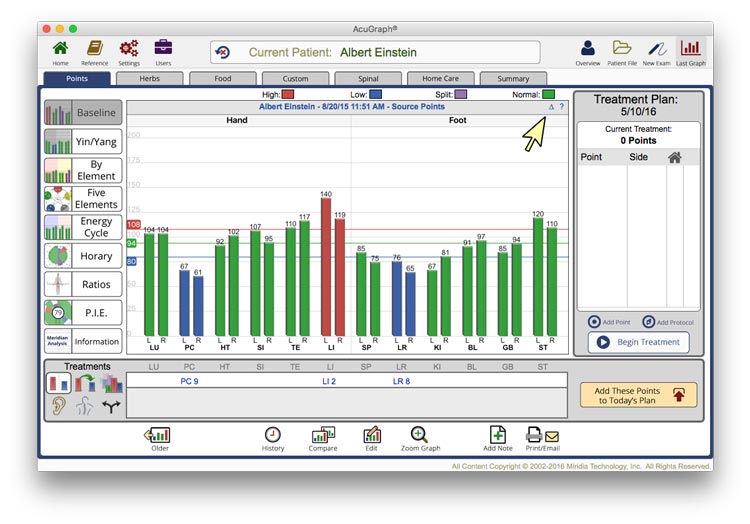750x524 pixels.
Task: Open the Custom tab
Action: tap(295, 78)
